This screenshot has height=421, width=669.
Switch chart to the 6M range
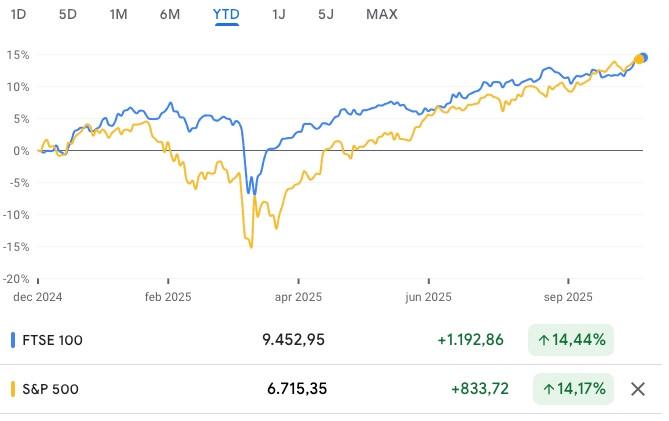(170, 14)
